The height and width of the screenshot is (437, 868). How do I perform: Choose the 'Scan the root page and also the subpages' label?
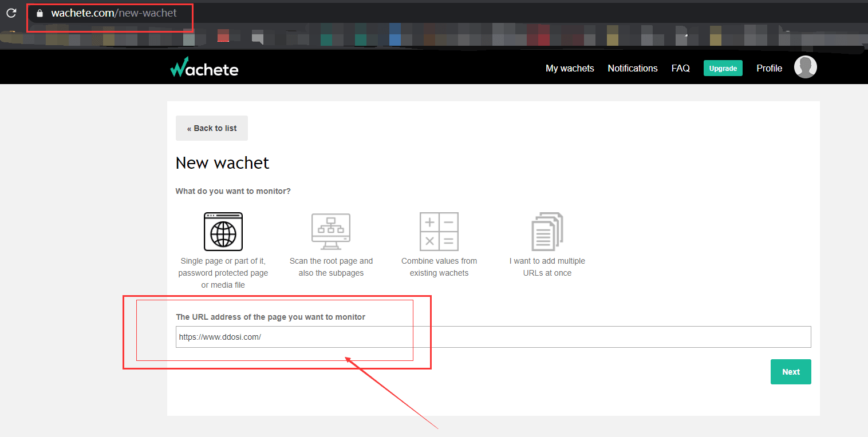[x=331, y=267]
